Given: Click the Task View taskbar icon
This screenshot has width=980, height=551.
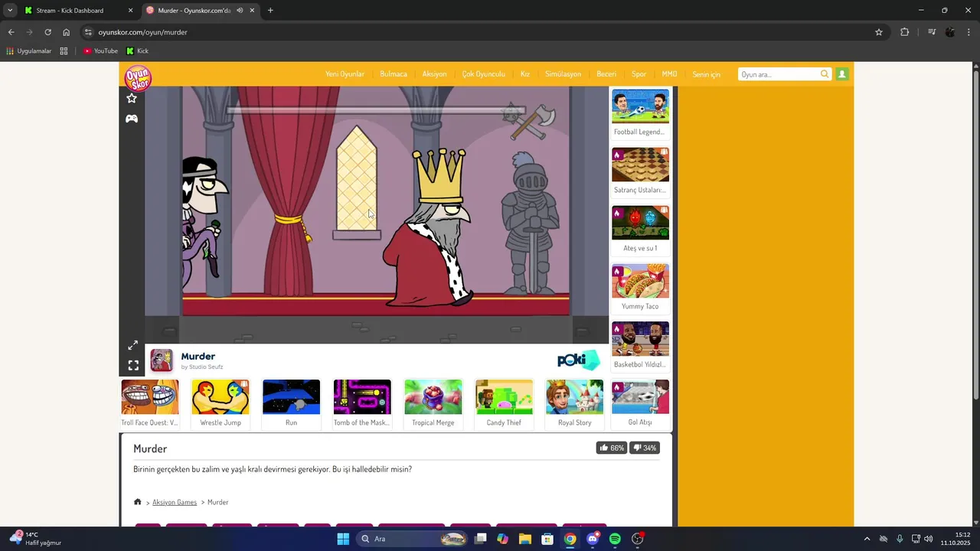Looking at the screenshot, I should pos(480,539).
